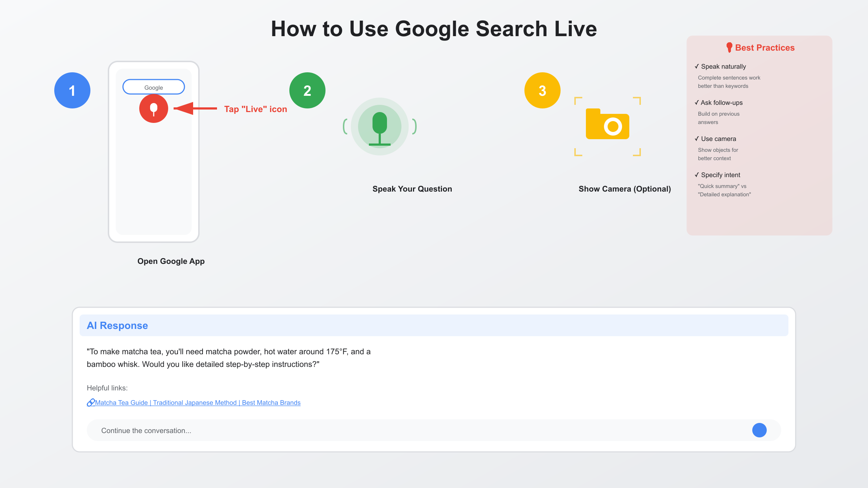
Task: Click the chain-link icon before Matcha Tea Guide
Action: click(x=91, y=403)
